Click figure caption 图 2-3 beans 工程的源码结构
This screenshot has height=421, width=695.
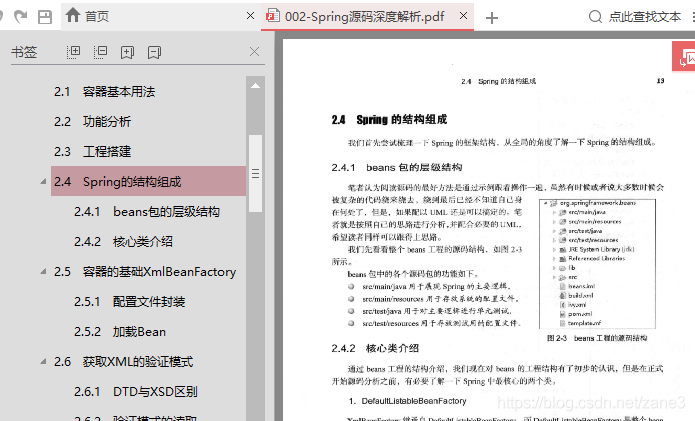[597, 338]
